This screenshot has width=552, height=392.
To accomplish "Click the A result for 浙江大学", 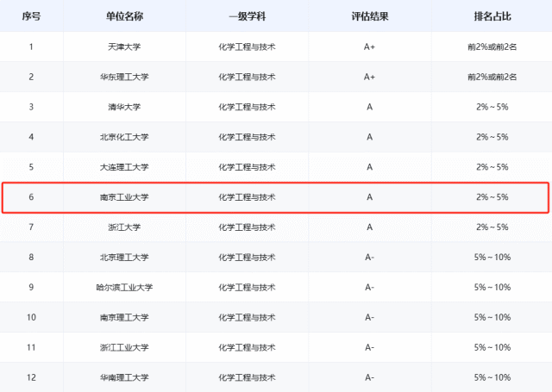I will [x=369, y=227].
